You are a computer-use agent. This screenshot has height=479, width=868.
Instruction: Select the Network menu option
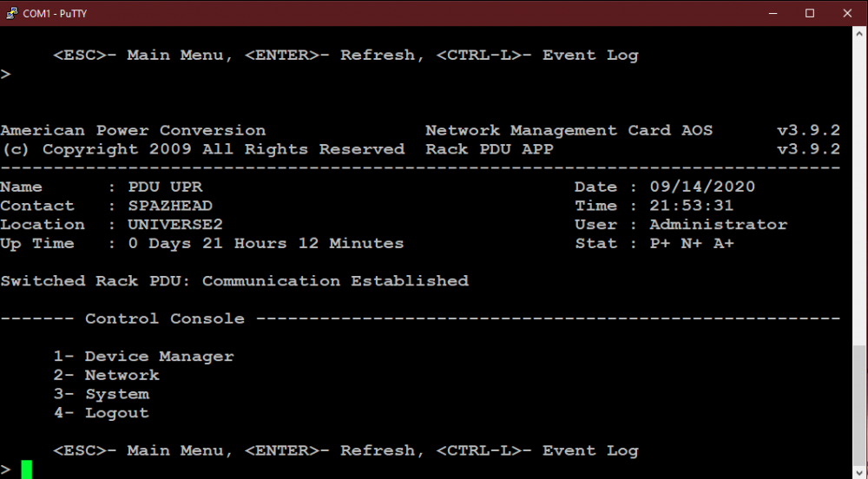click(x=106, y=376)
